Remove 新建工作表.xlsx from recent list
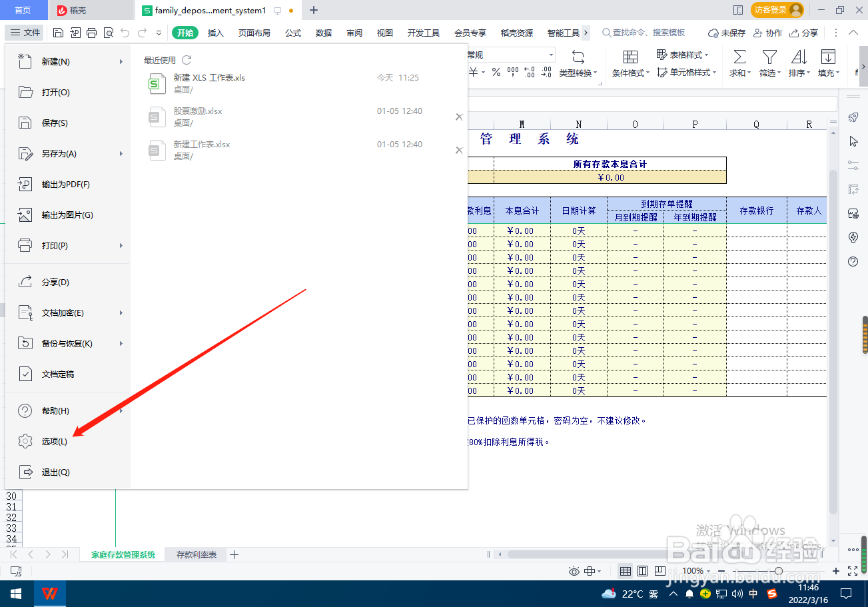868x607 pixels. pos(459,150)
